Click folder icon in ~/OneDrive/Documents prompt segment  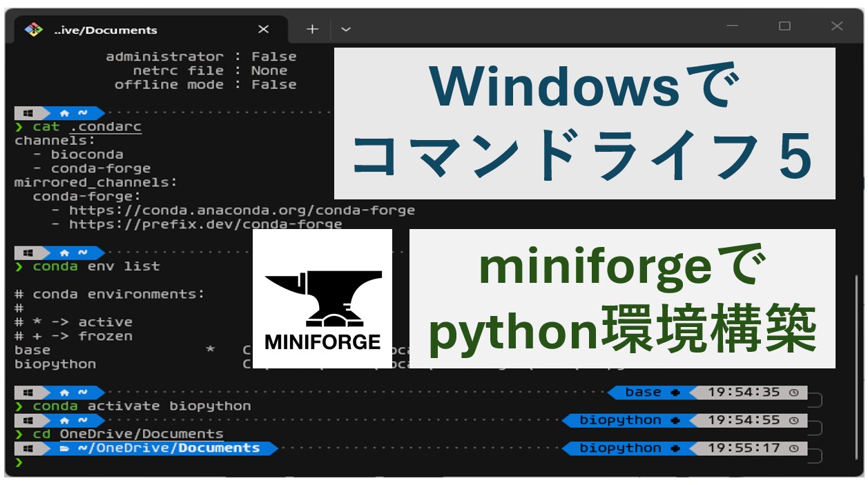[x=64, y=448]
